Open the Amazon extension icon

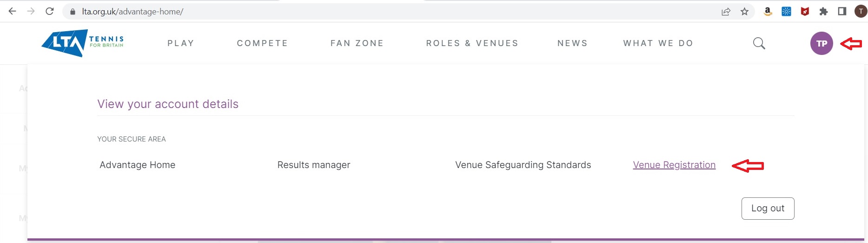click(768, 12)
